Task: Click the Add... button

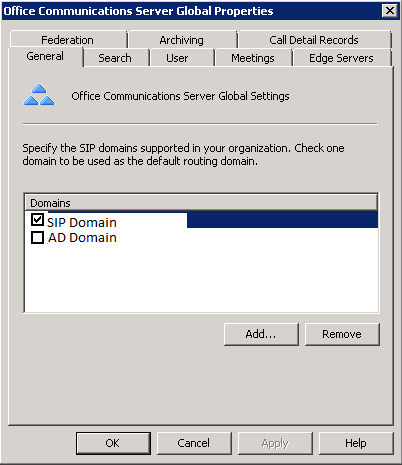Action: click(x=261, y=334)
